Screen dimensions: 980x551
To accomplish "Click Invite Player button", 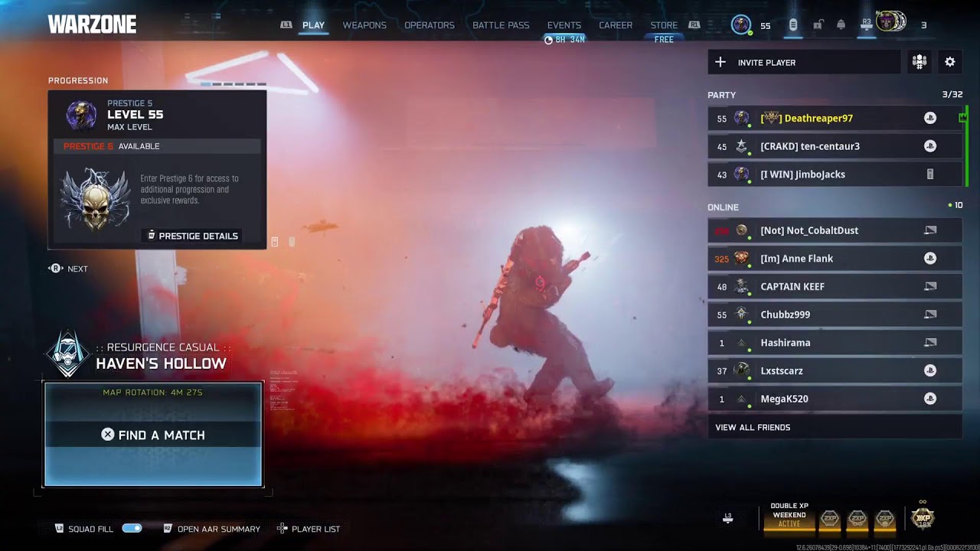I will [x=804, y=62].
